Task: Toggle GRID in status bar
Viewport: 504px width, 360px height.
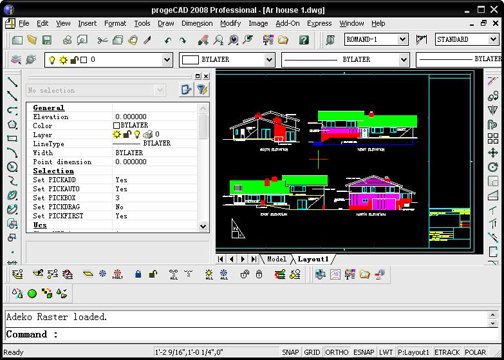Action: (x=312, y=352)
